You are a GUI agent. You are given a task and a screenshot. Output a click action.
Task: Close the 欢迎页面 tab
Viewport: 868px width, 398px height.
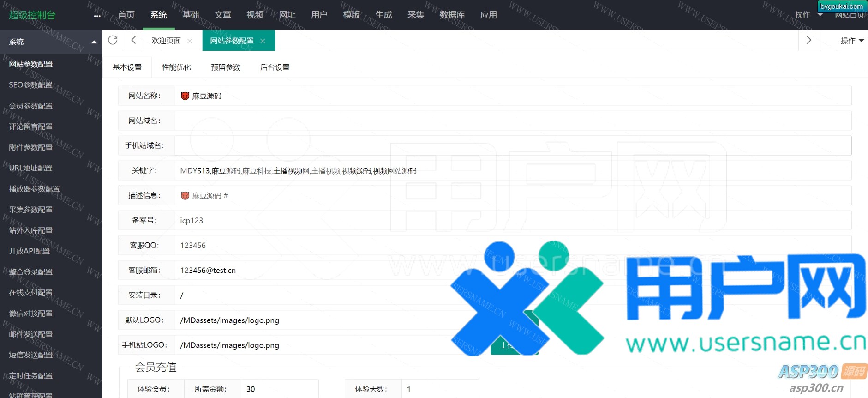[x=190, y=41]
